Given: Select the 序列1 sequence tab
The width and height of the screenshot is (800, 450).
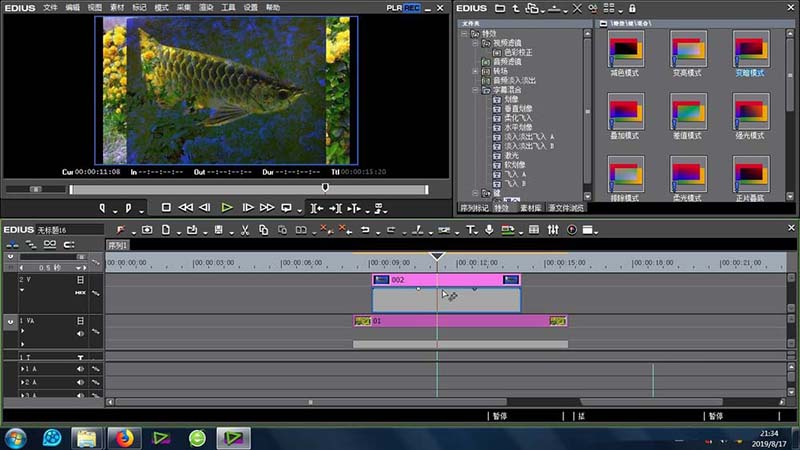Looking at the screenshot, I should (x=118, y=245).
